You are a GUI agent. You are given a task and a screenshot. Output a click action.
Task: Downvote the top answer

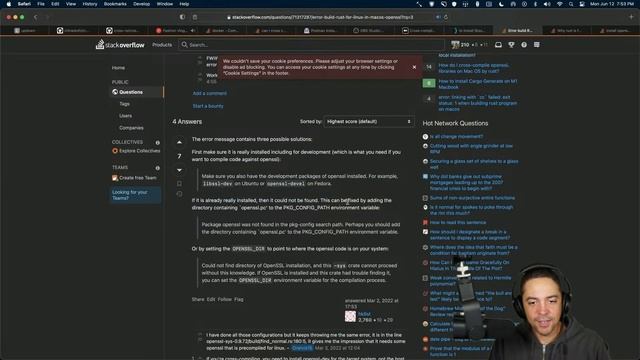[x=179, y=170]
